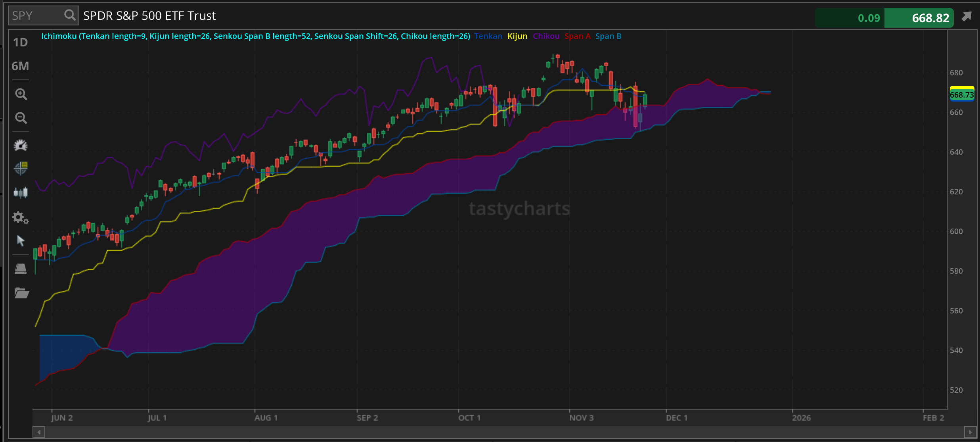Screen dimensions: 980x442
Task: Click the scrollbar right arrow
Action: pyautogui.click(x=970, y=432)
